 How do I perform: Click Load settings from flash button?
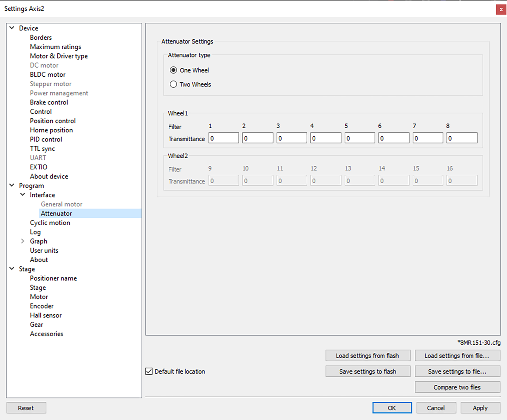click(368, 356)
